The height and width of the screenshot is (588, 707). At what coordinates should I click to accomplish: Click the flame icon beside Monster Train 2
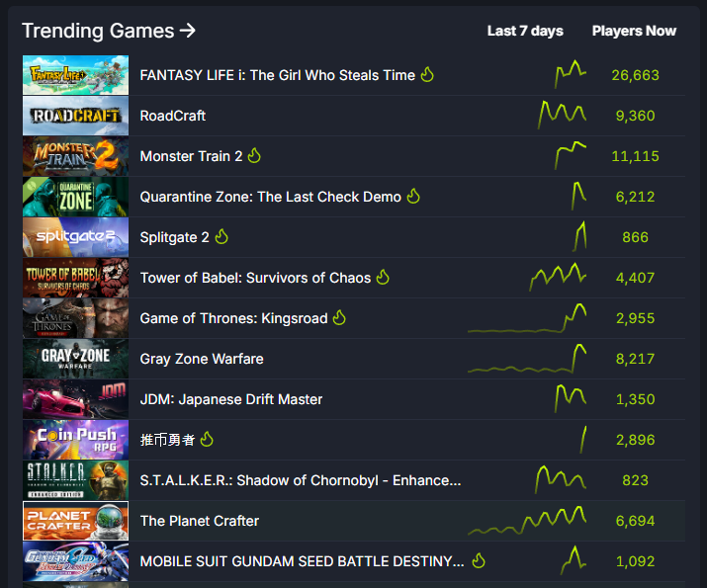pos(254,156)
